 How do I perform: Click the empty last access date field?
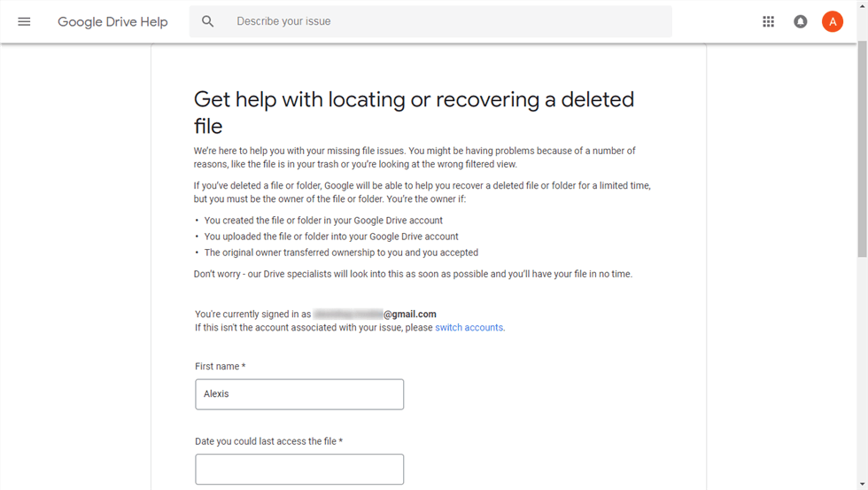[299, 470]
